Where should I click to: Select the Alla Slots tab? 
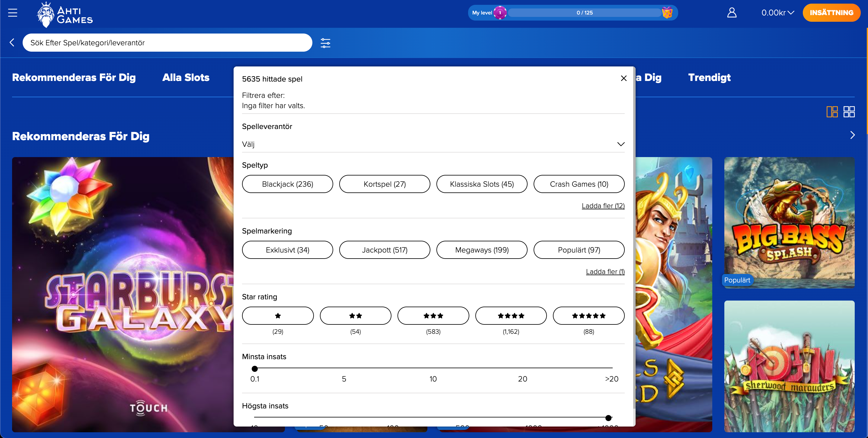point(186,78)
